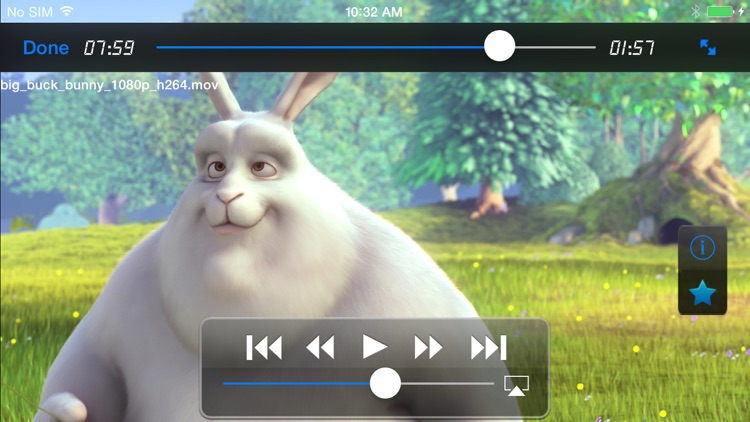The width and height of the screenshot is (750, 422).
Task: Mark video as favorite with star
Action: click(702, 293)
